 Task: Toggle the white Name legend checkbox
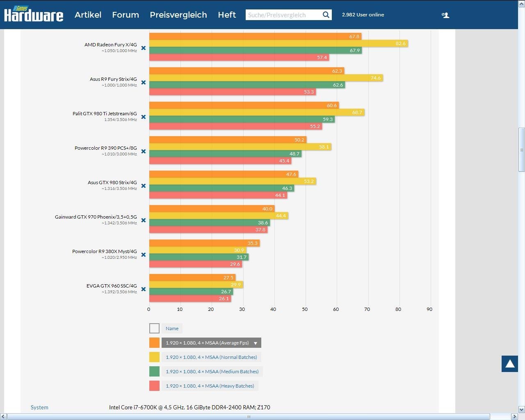coord(154,329)
